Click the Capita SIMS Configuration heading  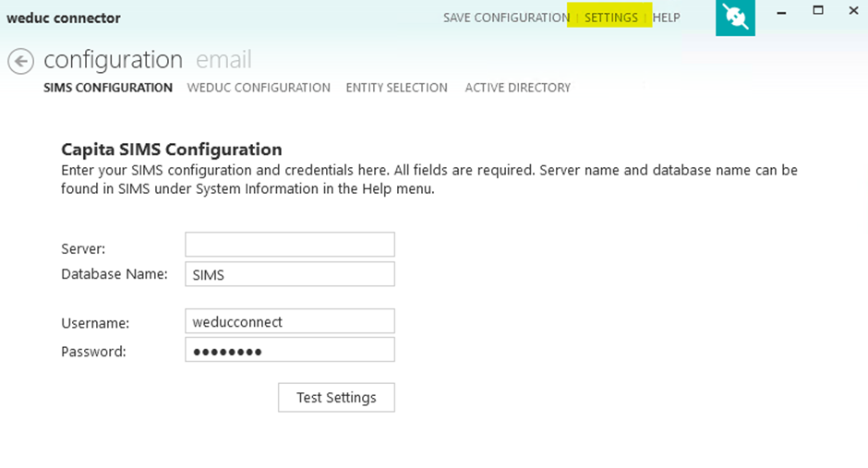coord(171,150)
